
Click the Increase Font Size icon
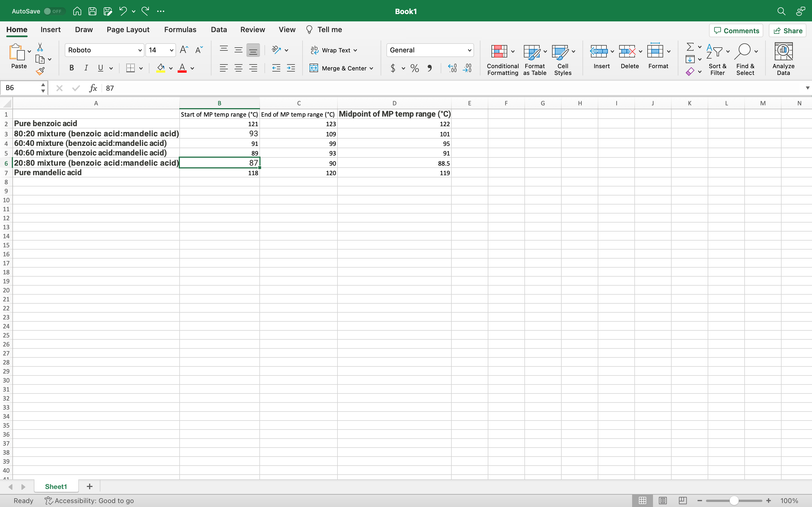[x=184, y=50]
